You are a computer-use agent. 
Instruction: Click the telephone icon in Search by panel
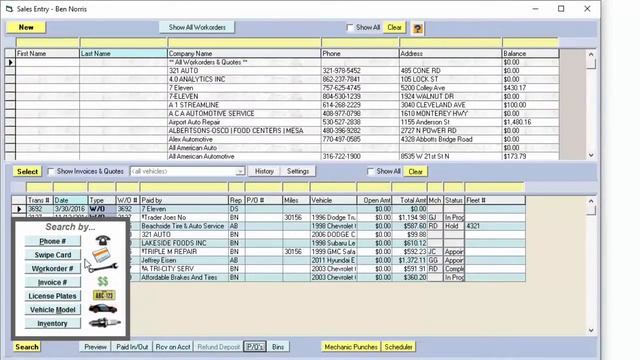tap(103, 240)
